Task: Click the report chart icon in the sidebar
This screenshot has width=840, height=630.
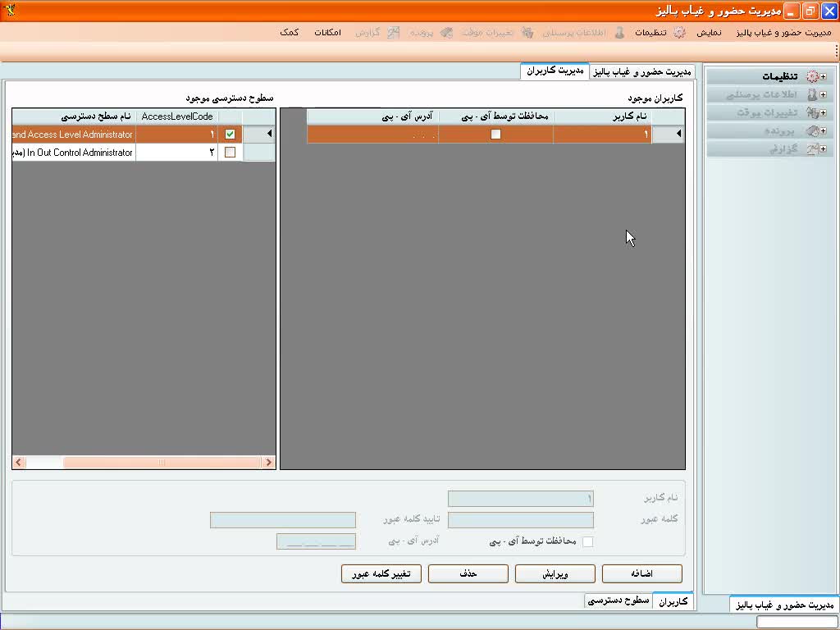Action: pos(812,148)
